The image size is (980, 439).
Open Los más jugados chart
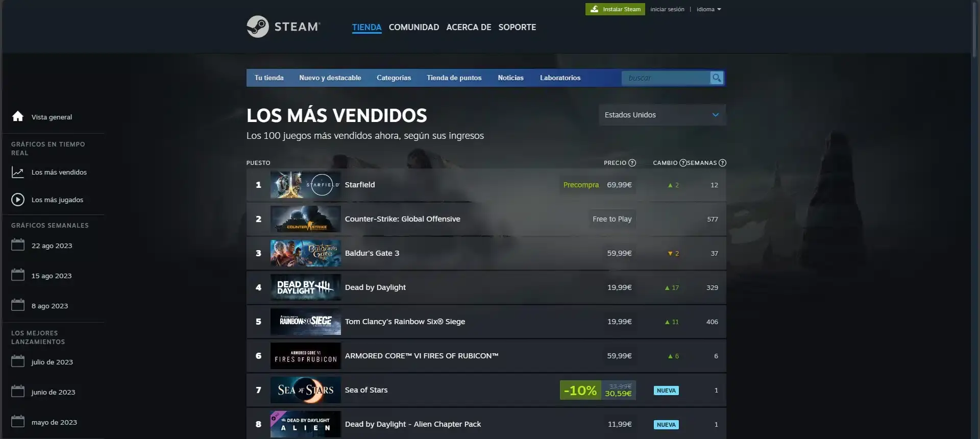(57, 200)
